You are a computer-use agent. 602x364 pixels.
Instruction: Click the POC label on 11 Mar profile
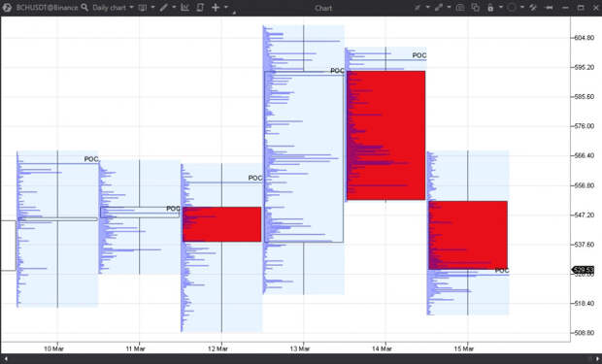(x=173, y=209)
